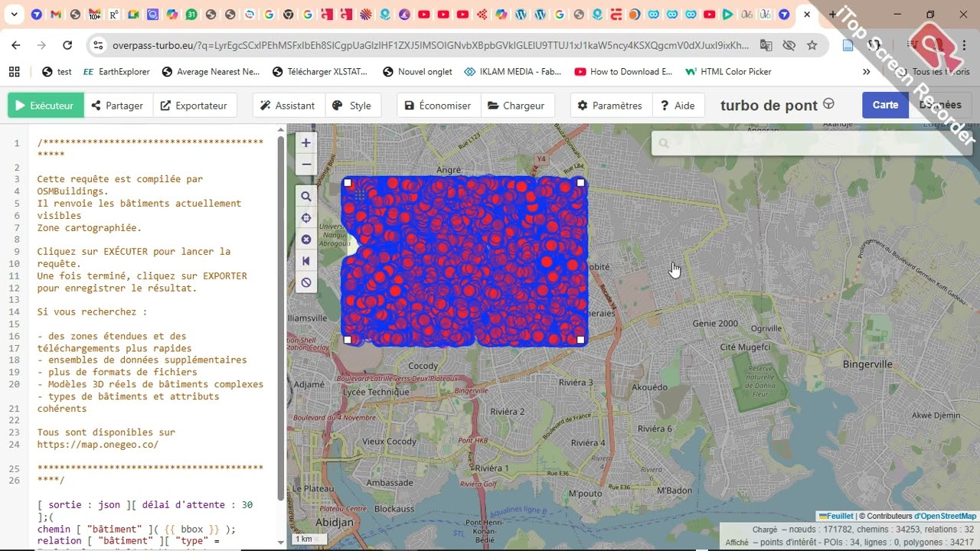The height and width of the screenshot is (551, 980).
Task: Zoom in on the map
Action: pos(305,142)
